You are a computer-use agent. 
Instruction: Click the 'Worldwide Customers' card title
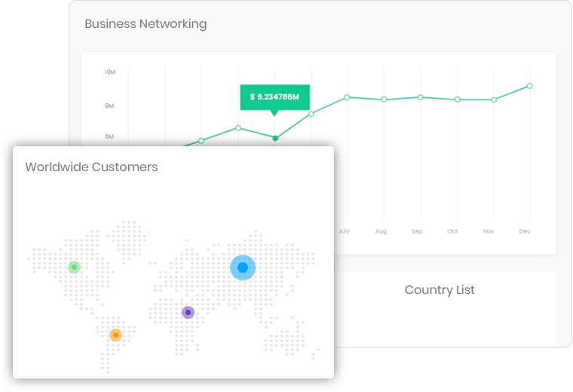pyautogui.click(x=91, y=167)
